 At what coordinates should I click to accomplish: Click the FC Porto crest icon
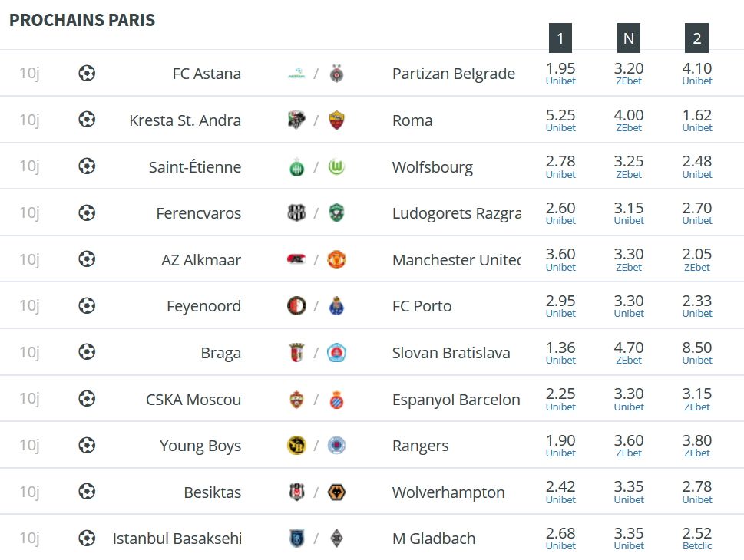(336, 306)
